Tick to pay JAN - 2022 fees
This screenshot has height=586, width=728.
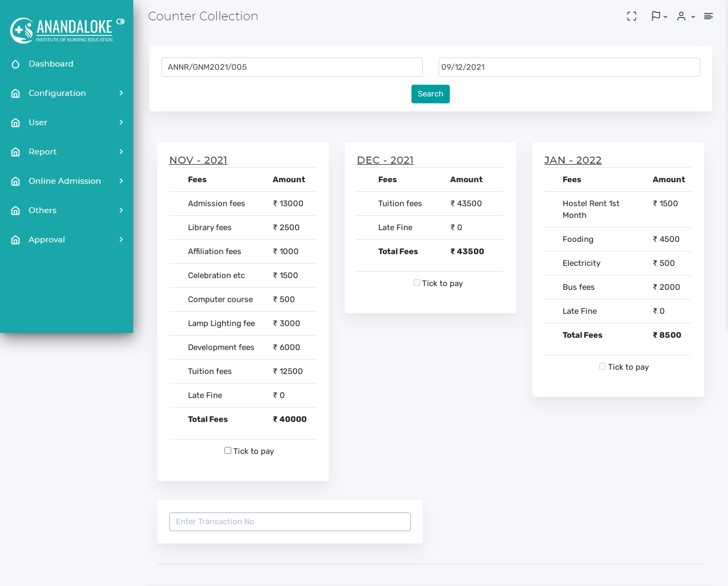[x=602, y=367]
